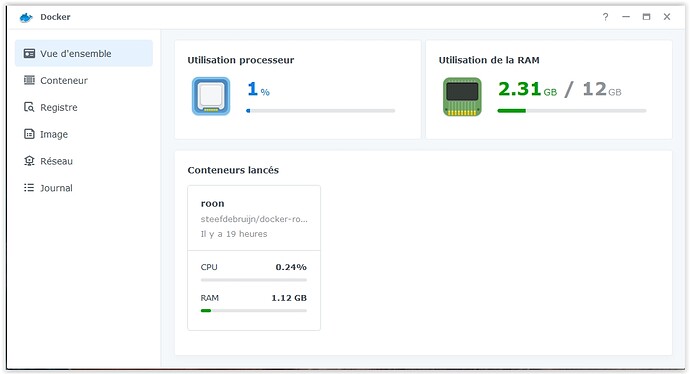Open help with the question mark
This screenshot has width=690, height=374.
(x=606, y=17)
